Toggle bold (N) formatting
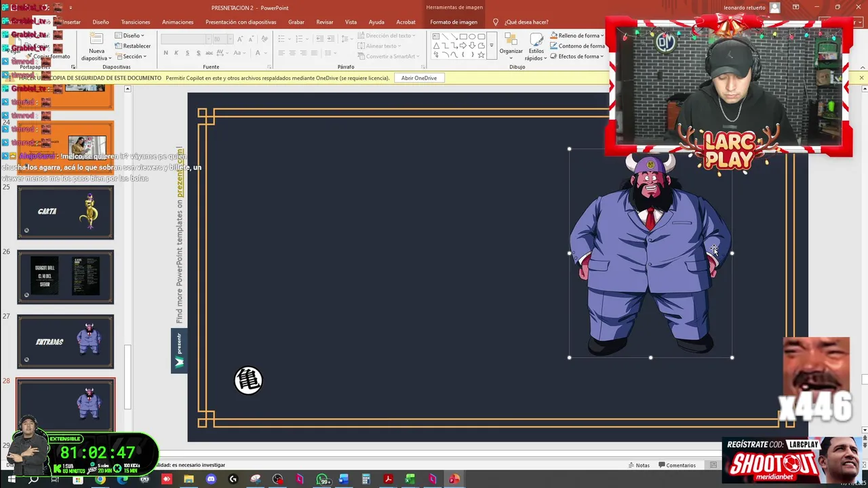This screenshot has width=868, height=488. click(165, 53)
